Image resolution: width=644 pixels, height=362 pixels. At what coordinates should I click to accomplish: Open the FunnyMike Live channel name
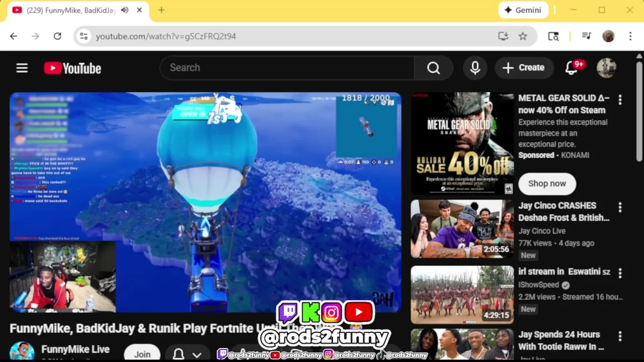[x=75, y=349]
